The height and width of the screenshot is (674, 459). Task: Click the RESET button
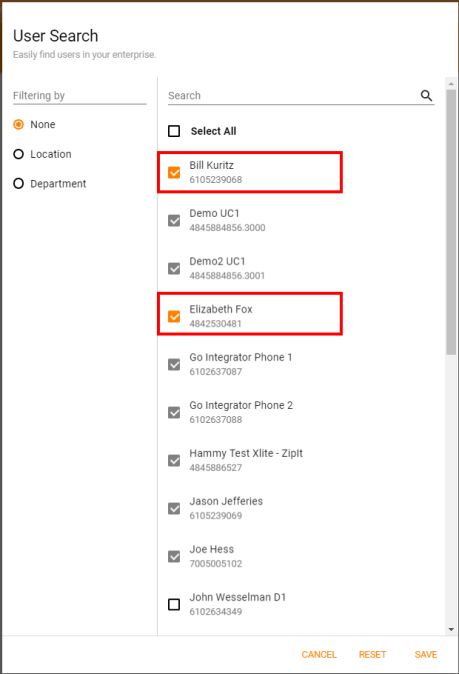pyautogui.click(x=373, y=655)
